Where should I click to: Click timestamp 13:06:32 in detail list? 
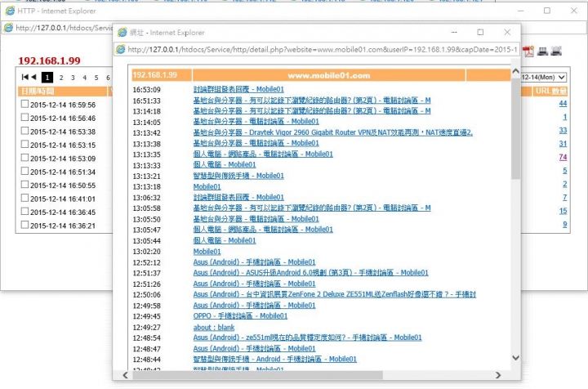147,197
